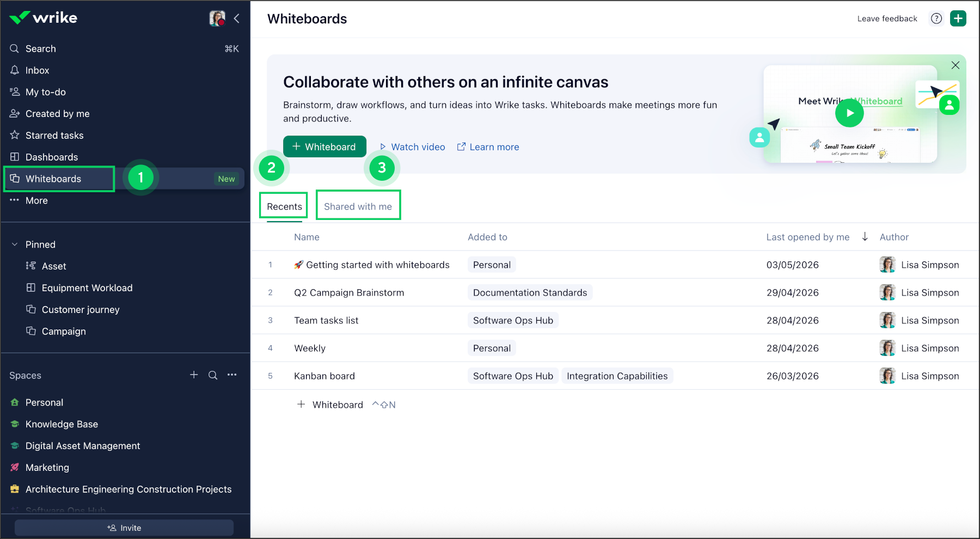Close the whiteboard promo banner
This screenshot has height=539, width=980.
(955, 65)
